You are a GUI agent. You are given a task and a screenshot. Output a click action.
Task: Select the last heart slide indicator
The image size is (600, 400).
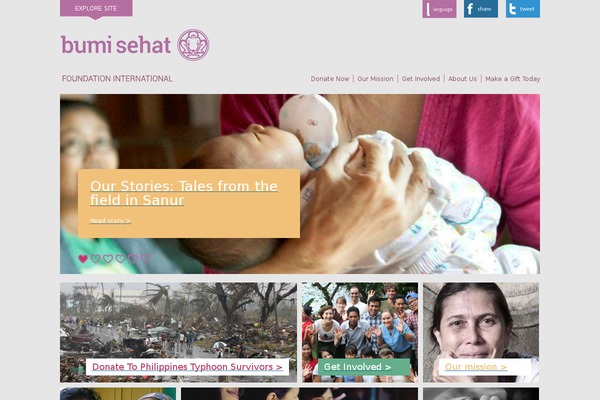click(145, 259)
